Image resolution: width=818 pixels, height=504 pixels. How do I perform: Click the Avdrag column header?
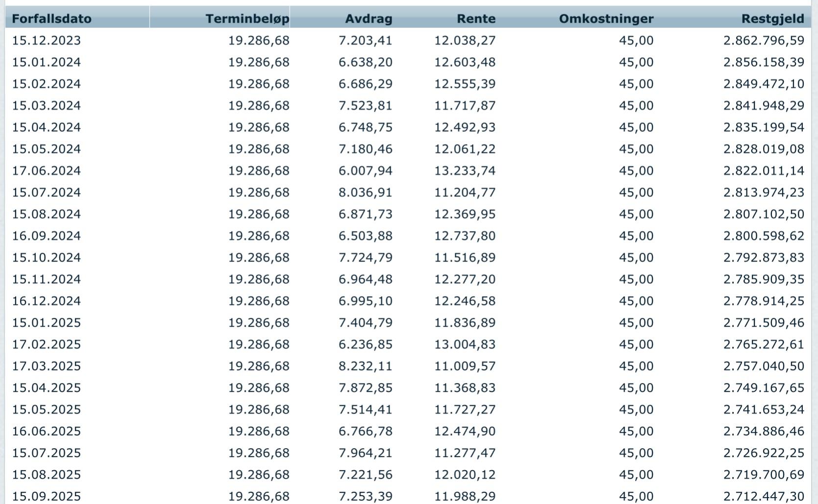coord(369,19)
